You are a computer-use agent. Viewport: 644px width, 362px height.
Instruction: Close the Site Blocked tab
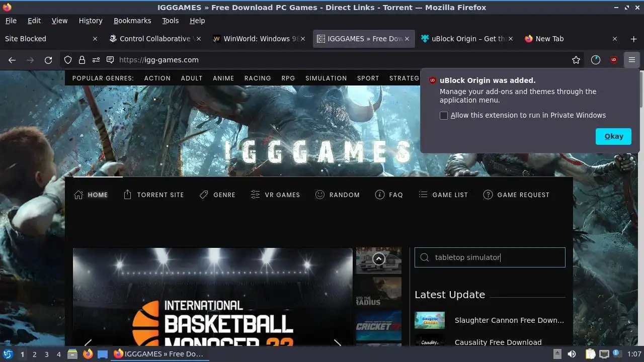pyautogui.click(x=96, y=39)
